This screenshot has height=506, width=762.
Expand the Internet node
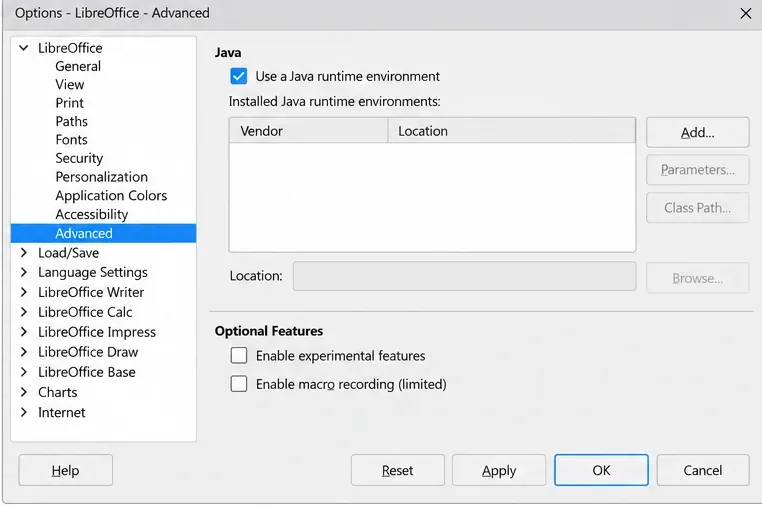pos(23,412)
